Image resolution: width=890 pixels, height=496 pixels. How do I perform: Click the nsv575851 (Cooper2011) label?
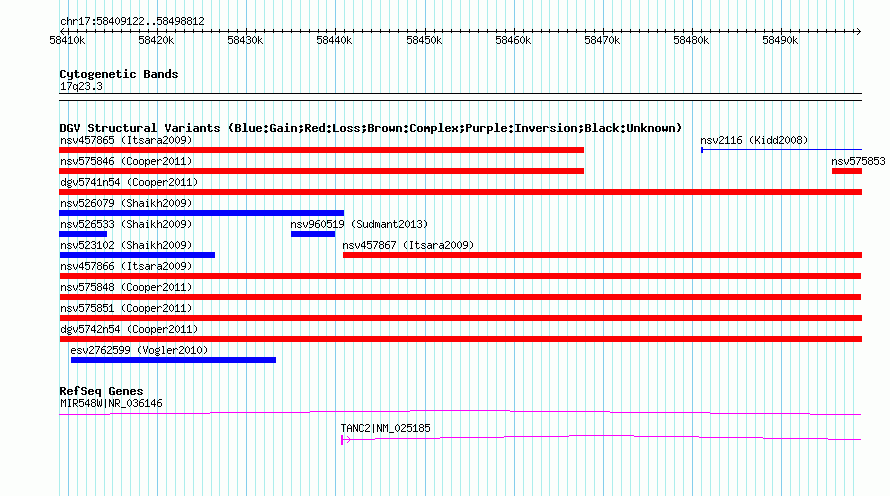click(x=126, y=308)
